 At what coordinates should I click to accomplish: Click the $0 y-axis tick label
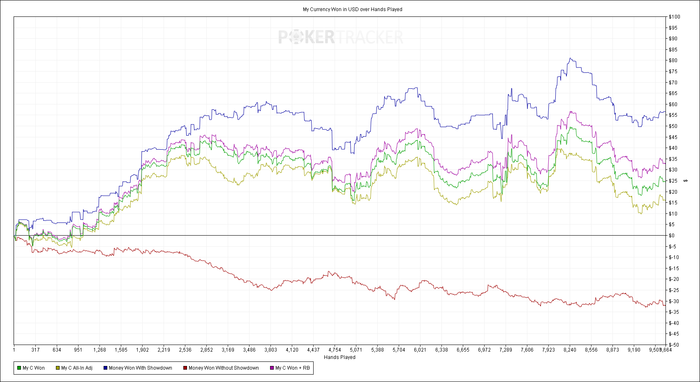click(x=672, y=236)
